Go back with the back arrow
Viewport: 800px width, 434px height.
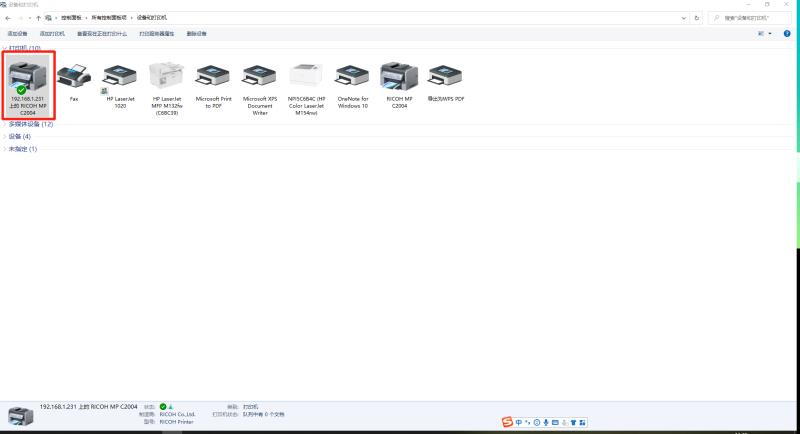(x=8, y=18)
